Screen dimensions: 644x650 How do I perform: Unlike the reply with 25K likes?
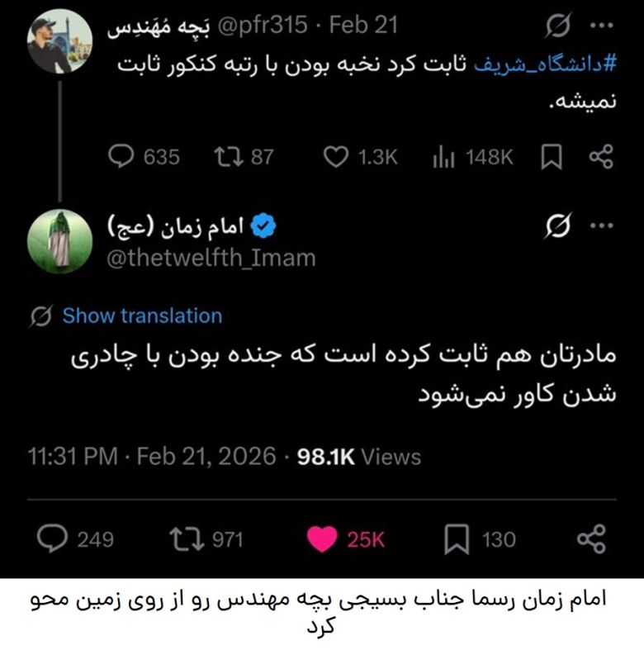coord(321,539)
